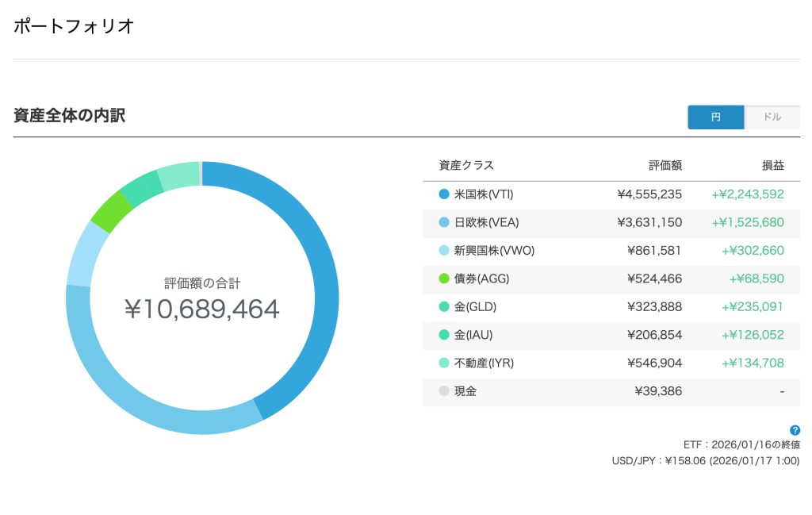Viewport: 812px width, 515px height.
Task: Click the 金(GLD) legend dot
Action: (444, 307)
